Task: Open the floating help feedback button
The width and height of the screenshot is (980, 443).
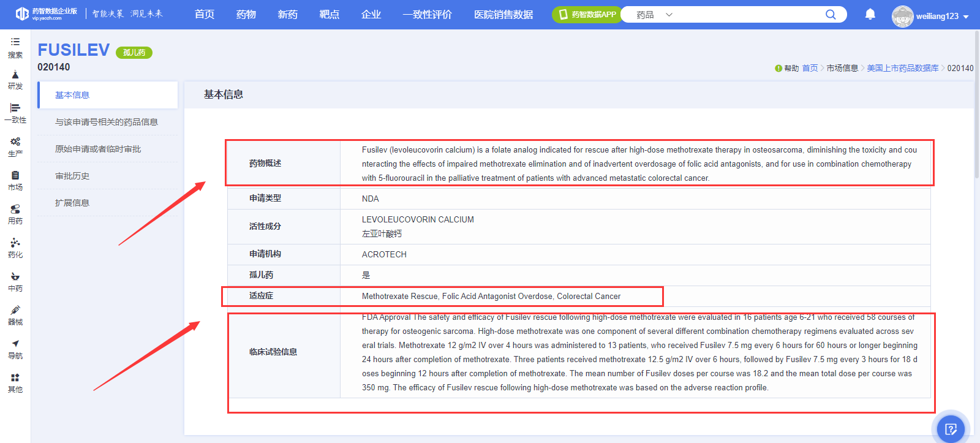Action: (x=951, y=428)
